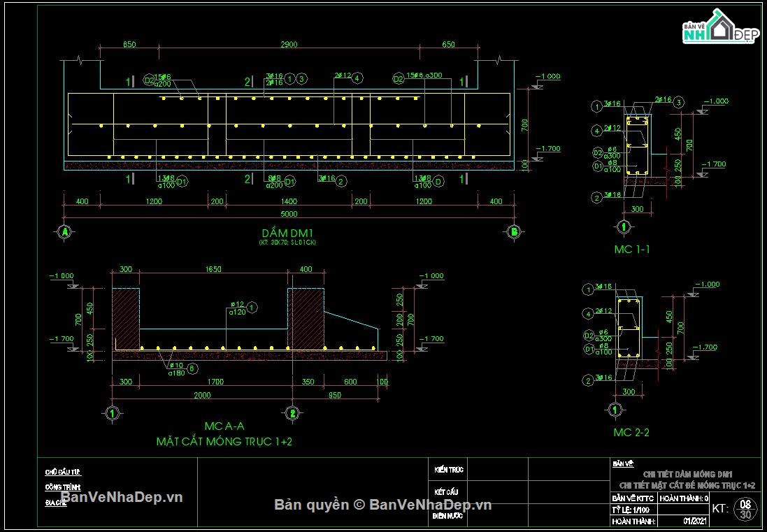Image resolution: width=767 pixels, height=532 pixels.
Task: Select the left hatched column in MC A-A
Action: point(127,319)
